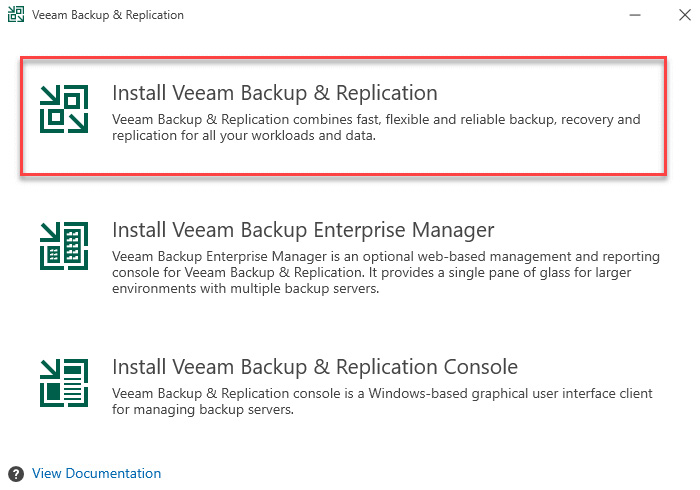The image size is (700, 490).
Task: Click the "Windows-based graphical user interface client" description
Action: pyautogui.click(x=382, y=394)
